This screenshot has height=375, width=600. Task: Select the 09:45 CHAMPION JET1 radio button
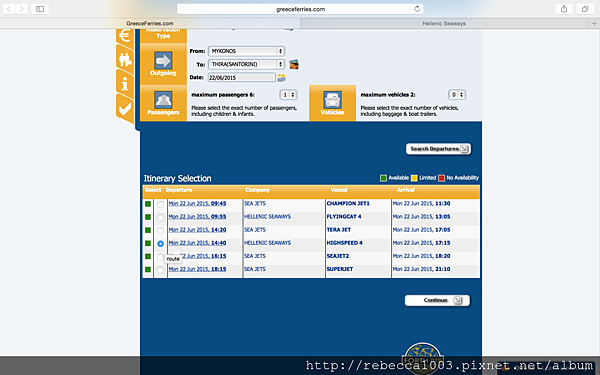160,204
